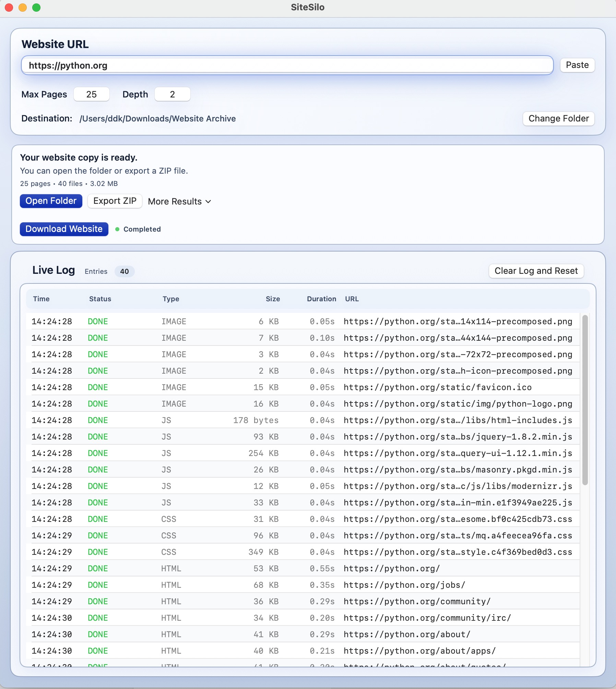Expand the More Results dropdown
This screenshot has width=616, height=689.
click(179, 201)
